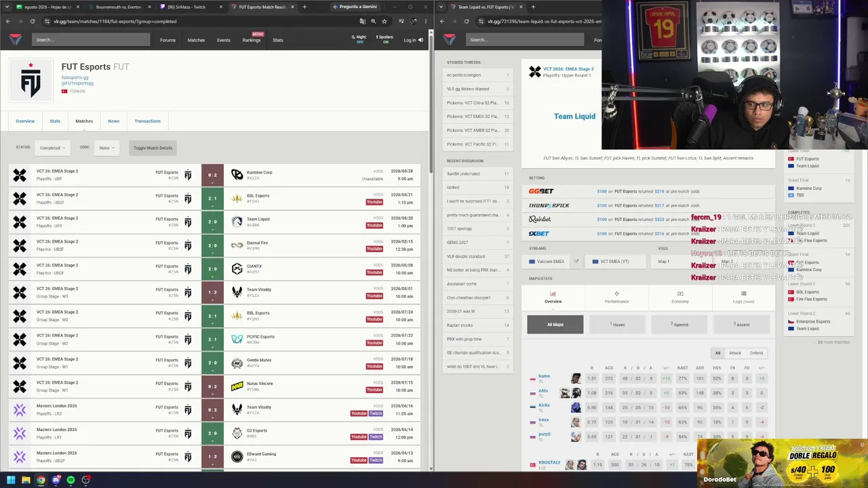The width and height of the screenshot is (868, 488).
Task: Open the Economy stats tab
Action: (679, 298)
